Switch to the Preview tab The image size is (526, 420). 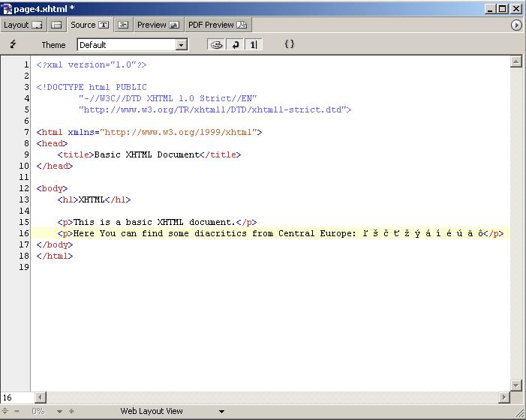pos(158,25)
